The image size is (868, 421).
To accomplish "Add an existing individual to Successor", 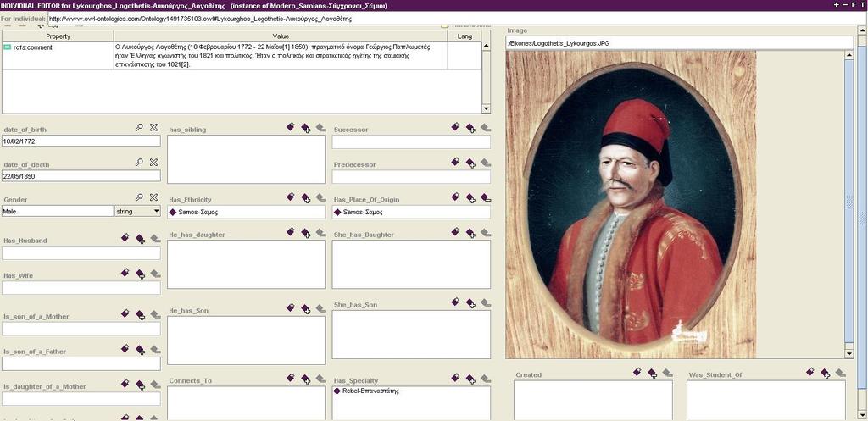I will click(x=470, y=128).
